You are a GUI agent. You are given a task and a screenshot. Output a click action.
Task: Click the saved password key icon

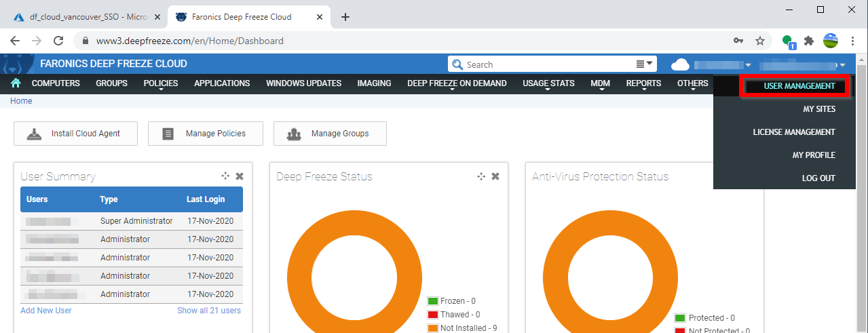tap(738, 41)
